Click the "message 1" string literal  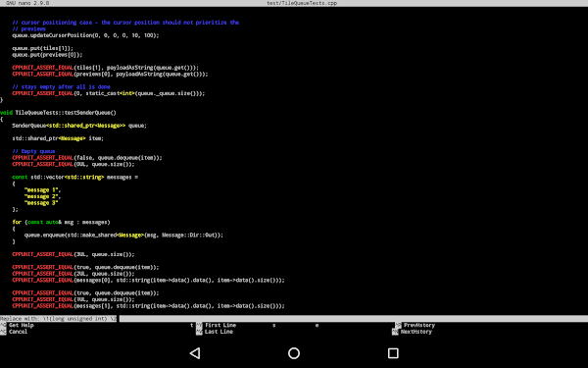click(x=41, y=190)
